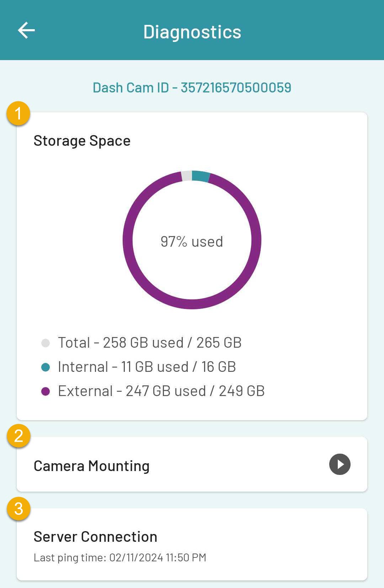Click the Diagnostics page title
The width and height of the screenshot is (384, 588).
(x=192, y=32)
